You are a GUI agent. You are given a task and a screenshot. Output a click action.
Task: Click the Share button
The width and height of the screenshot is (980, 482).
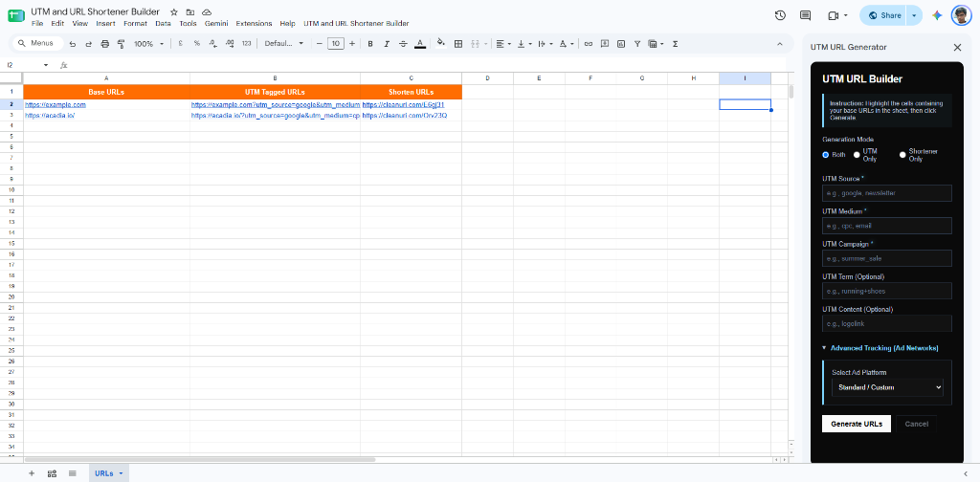(x=883, y=15)
